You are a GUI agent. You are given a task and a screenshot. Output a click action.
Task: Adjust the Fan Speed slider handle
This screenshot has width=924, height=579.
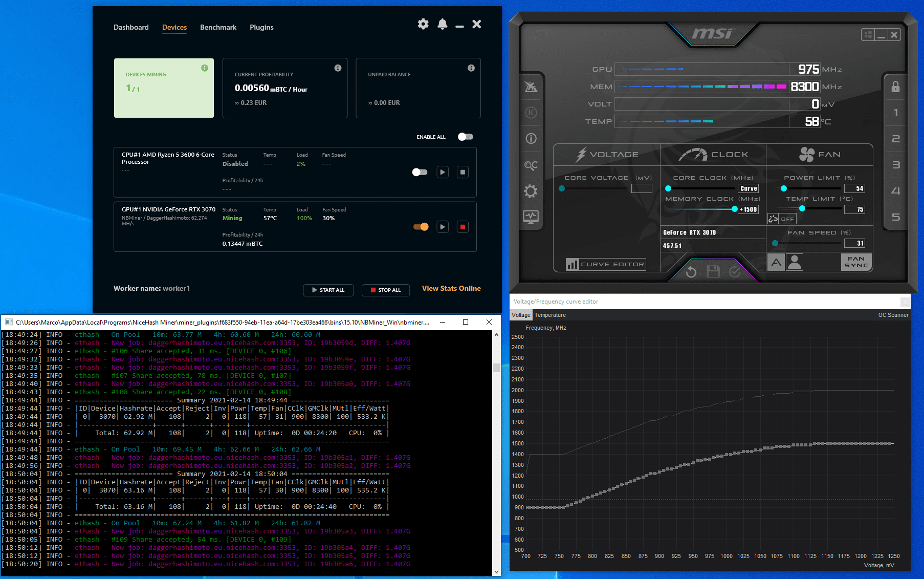point(775,243)
